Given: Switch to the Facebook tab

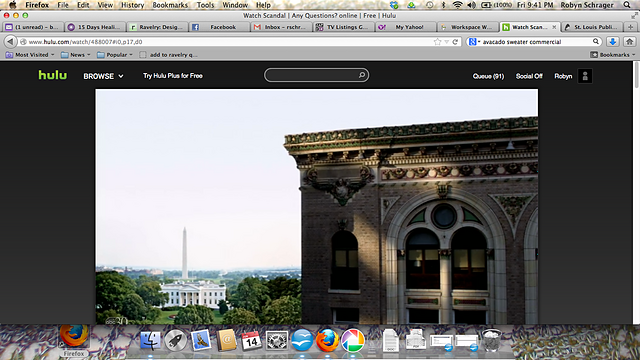Looking at the screenshot, I should (x=220, y=27).
